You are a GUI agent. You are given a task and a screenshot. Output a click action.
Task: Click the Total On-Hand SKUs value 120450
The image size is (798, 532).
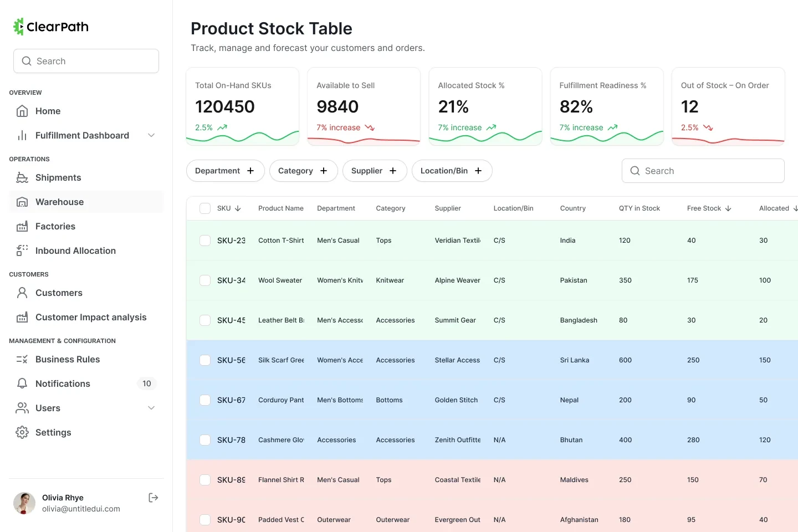225,106
